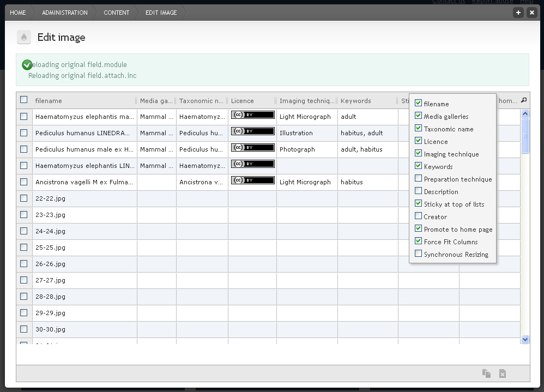Viewport: 544px width, 392px height.
Task: Uncheck Licence column option
Action: pos(419,141)
